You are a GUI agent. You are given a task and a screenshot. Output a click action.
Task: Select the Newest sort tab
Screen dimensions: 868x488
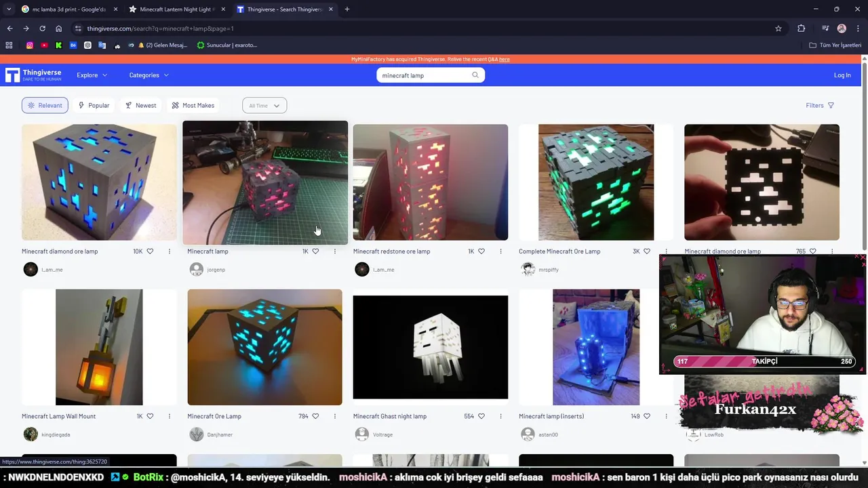(x=140, y=106)
